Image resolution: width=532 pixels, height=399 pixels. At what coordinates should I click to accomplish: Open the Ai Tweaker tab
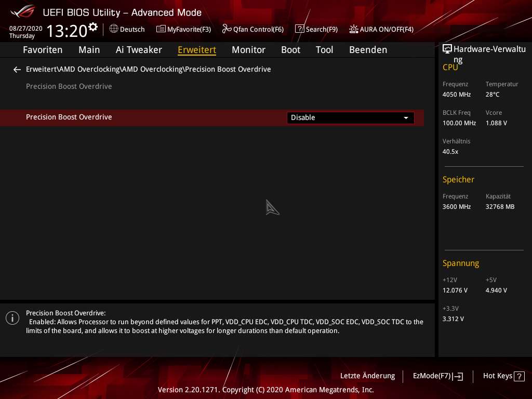point(139,50)
